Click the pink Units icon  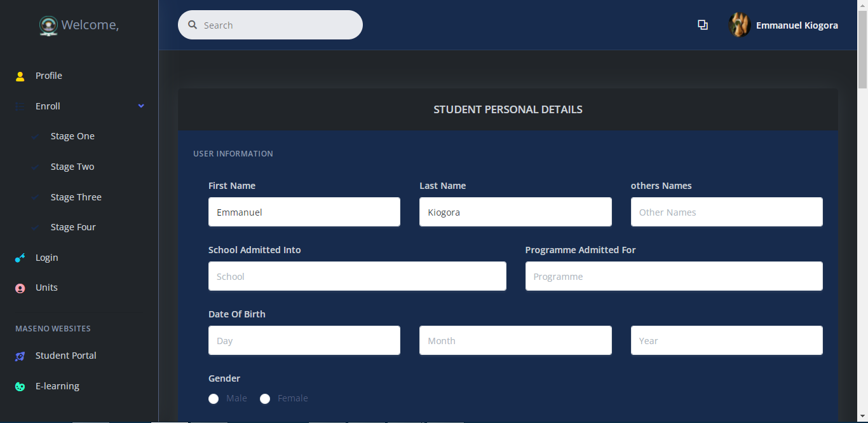[20, 288]
